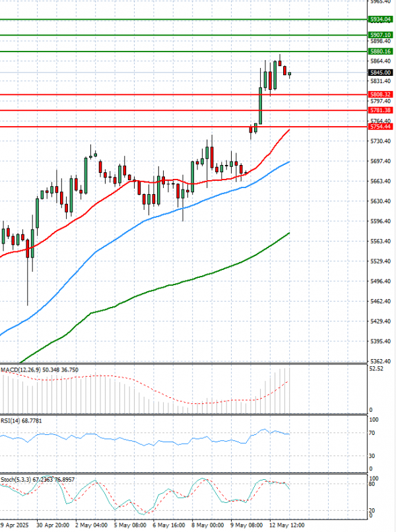Click the 5 May 08:00 time axis label
Screen dimensions: 396x532
130,526
